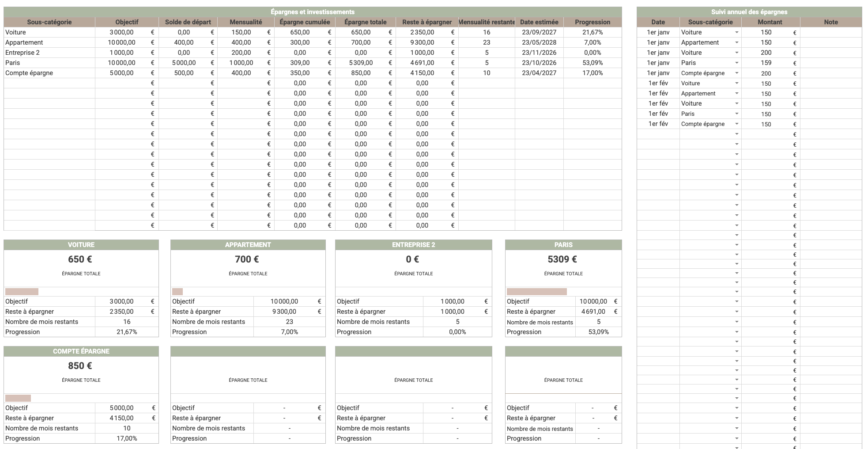The width and height of the screenshot is (868, 449).
Task: Open the sous-catégorie dropdown for 1er janv Paris
Action: click(x=736, y=63)
